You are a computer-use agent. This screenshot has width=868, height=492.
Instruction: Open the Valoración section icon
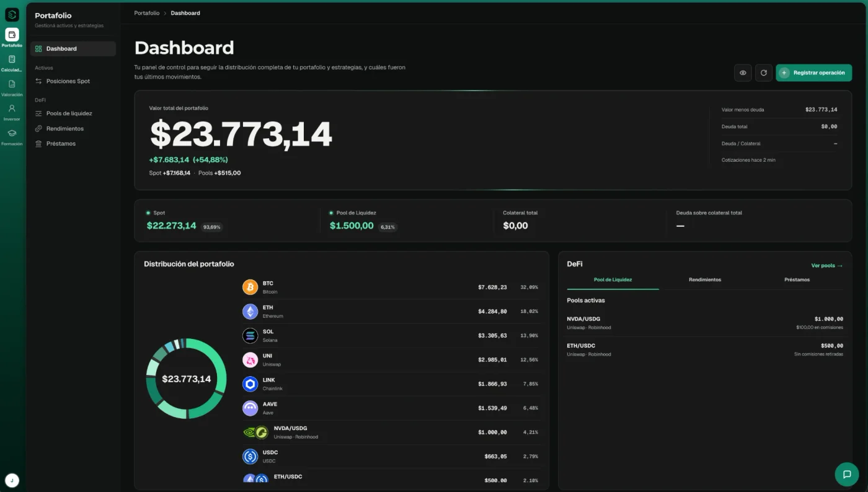(x=12, y=84)
